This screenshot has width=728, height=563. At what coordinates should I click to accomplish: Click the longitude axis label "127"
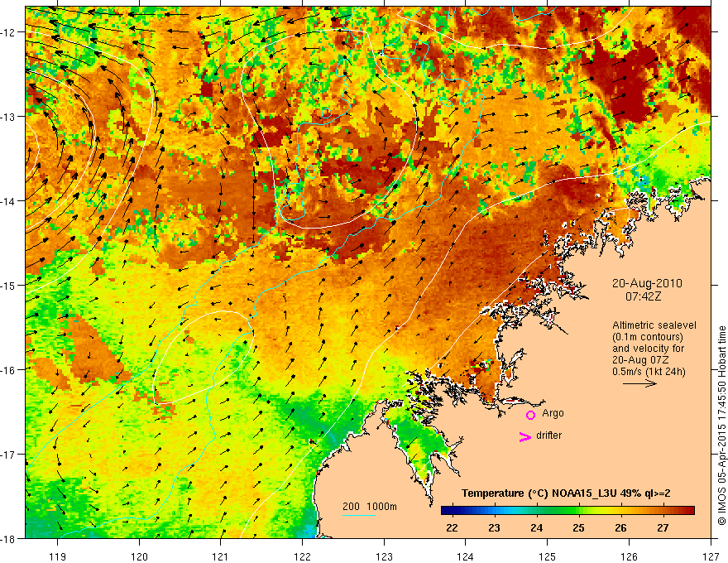pyautogui.click(x=711, y=556)
